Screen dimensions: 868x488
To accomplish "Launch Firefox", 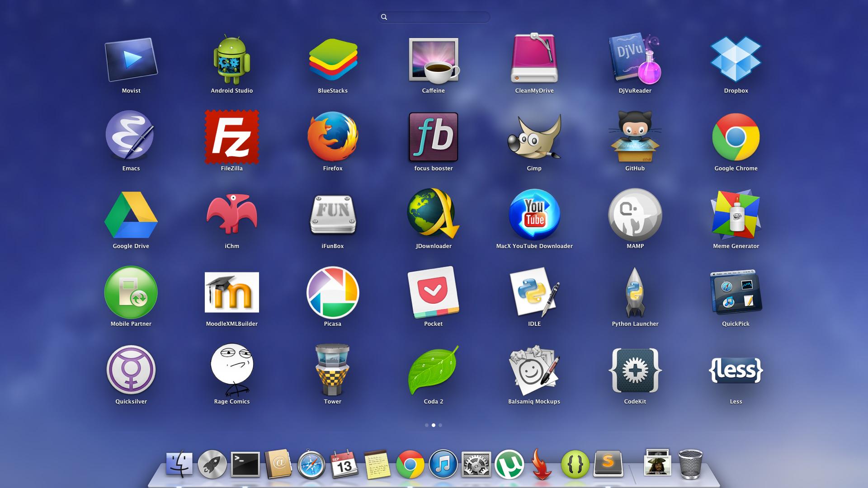I will pyautogui.click(x=333, y=136).
